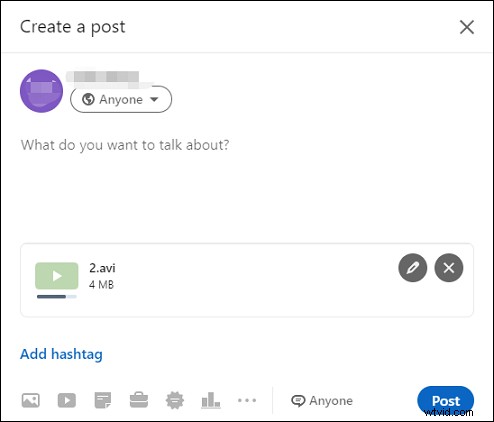This screenshot has width=494, height=422.
Task: Expand the dropdown arrow next to Anyone
Action: coord(154,99)
